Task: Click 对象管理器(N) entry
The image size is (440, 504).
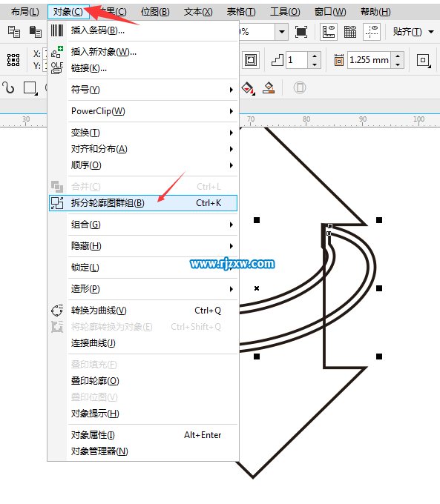Action: pos(99,451)
